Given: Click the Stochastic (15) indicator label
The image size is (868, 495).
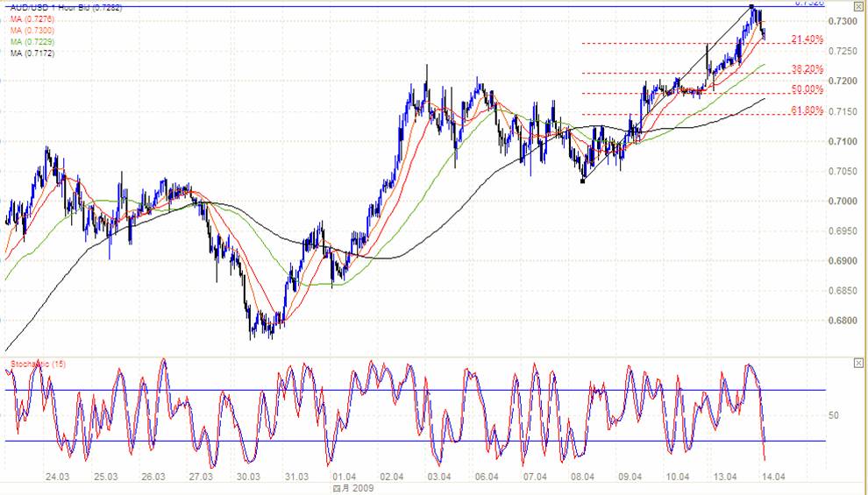Looking at the screenshot, I should tap(39, 364).
